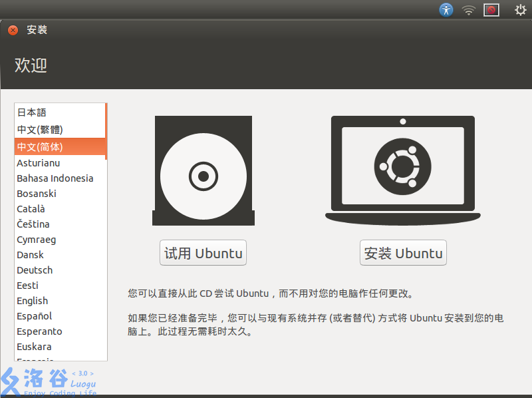The width and height of the screenshot is (532, 398).
Task: Select Čeština from the list
Action: [x=60, y=224]
